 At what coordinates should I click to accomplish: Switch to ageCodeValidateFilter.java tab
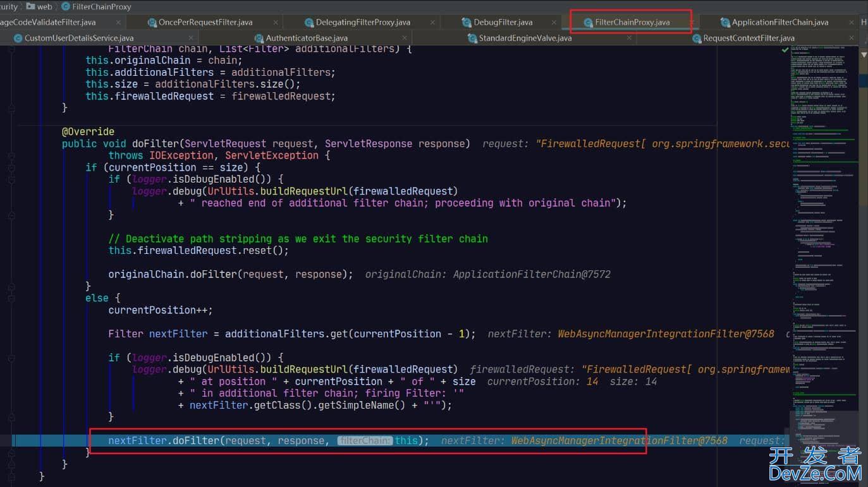tap(47, 22)
